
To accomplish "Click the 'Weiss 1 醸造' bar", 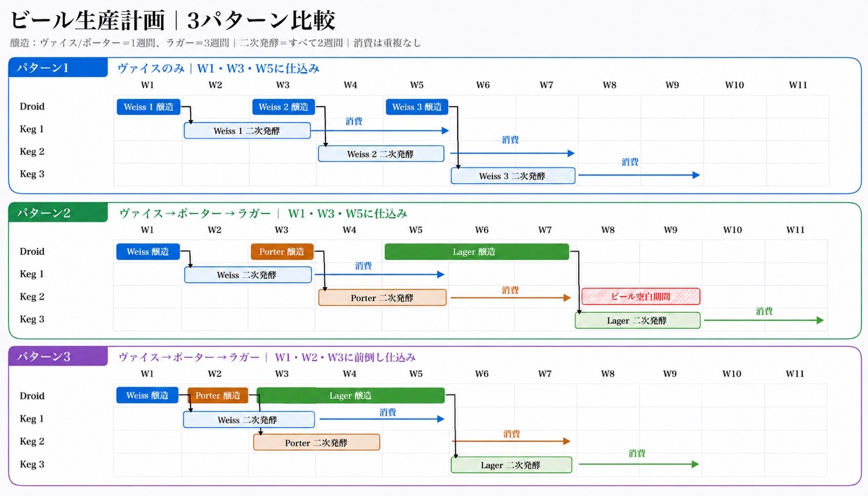I will click(x=149, y=107).
